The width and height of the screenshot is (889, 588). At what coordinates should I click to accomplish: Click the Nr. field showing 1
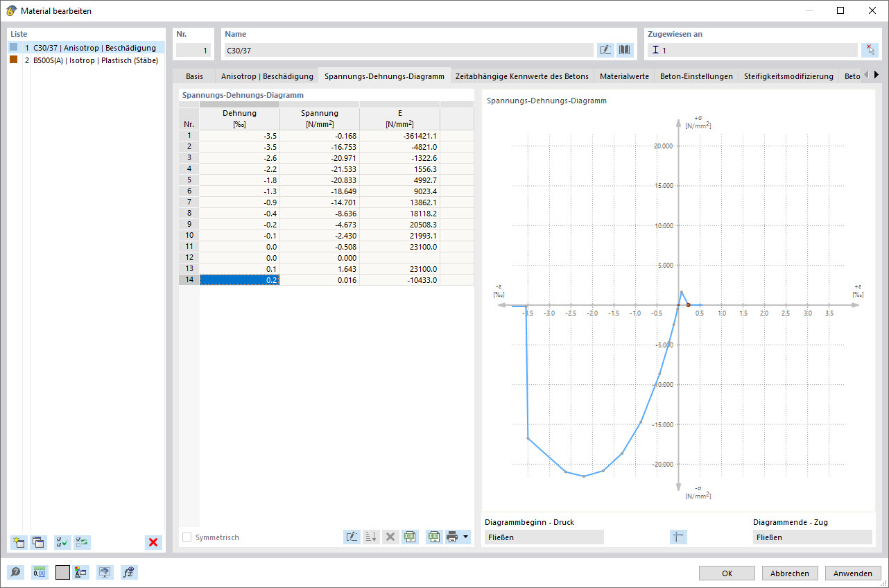193,50
